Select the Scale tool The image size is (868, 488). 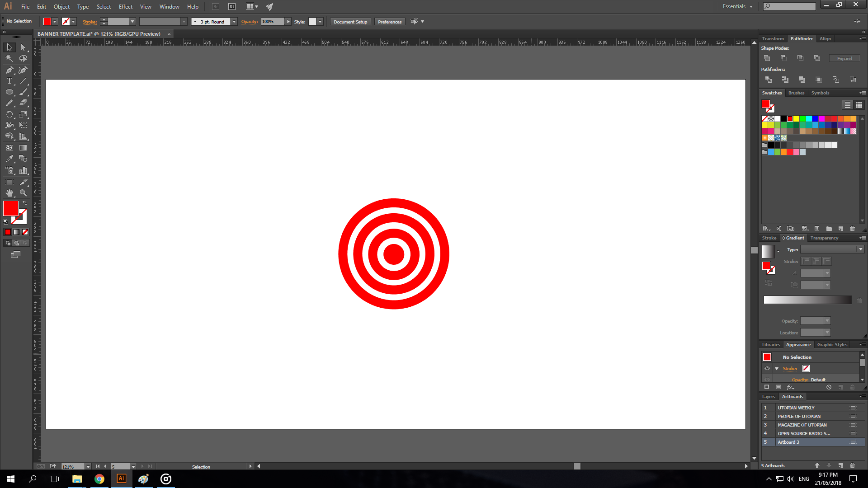pyautogui.click(x=23, y=114)
